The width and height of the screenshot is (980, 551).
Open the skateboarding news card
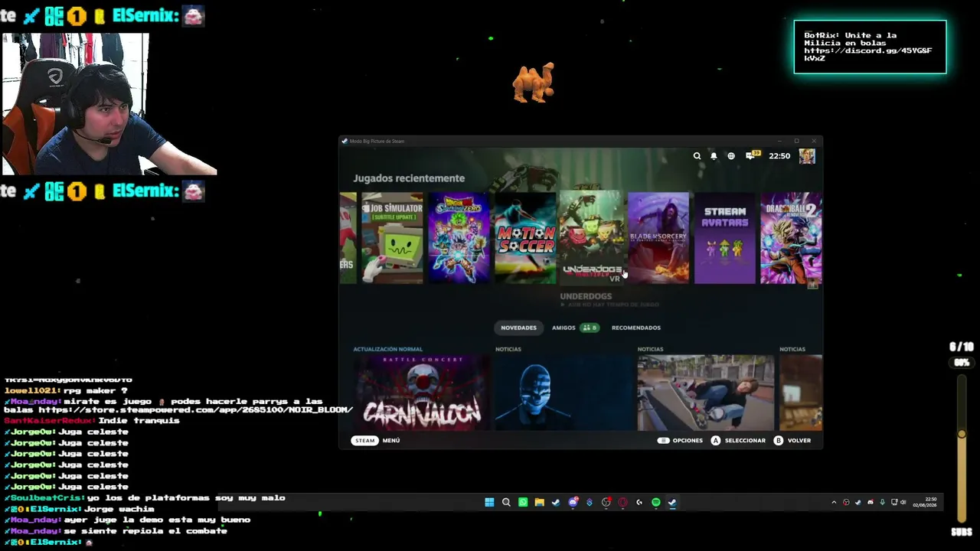[706, 393]
